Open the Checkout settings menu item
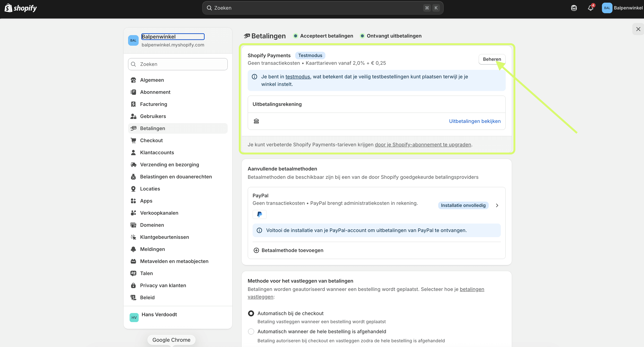 pos(151,140)
